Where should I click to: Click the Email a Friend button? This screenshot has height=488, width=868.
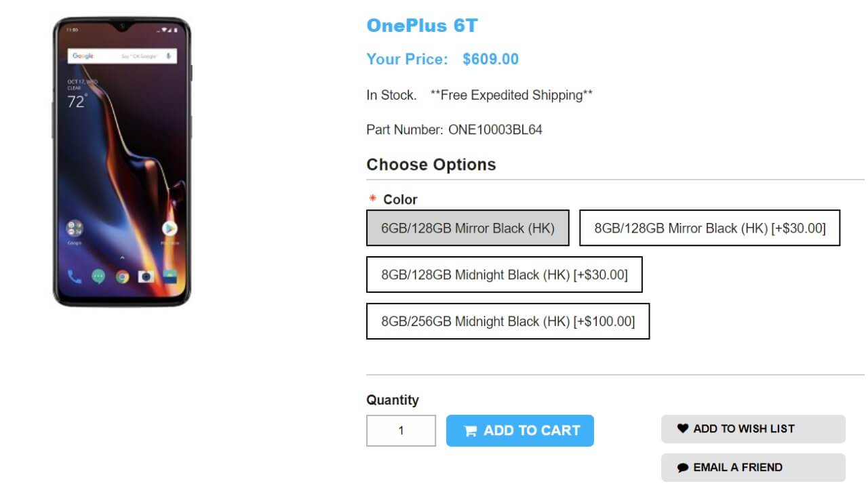pos(753,468)
